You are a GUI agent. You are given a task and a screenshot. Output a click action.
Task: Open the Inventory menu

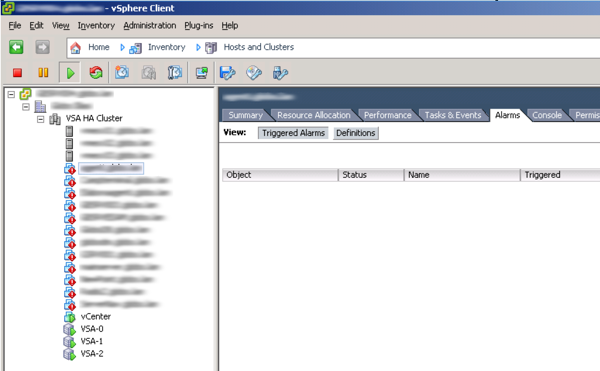tap(96, 26)
